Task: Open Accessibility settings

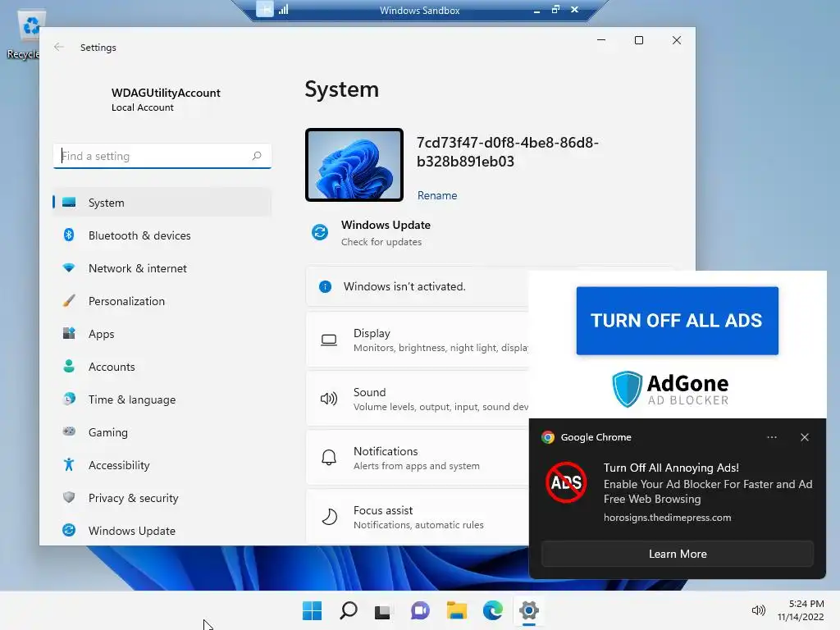Action: coord(162,465)
